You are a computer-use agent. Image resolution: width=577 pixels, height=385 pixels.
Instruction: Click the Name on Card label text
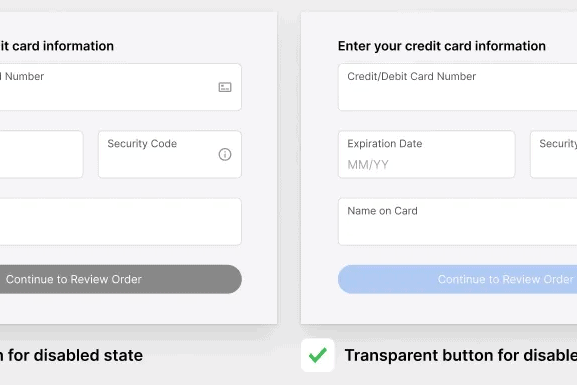click(x=382, y=211)
